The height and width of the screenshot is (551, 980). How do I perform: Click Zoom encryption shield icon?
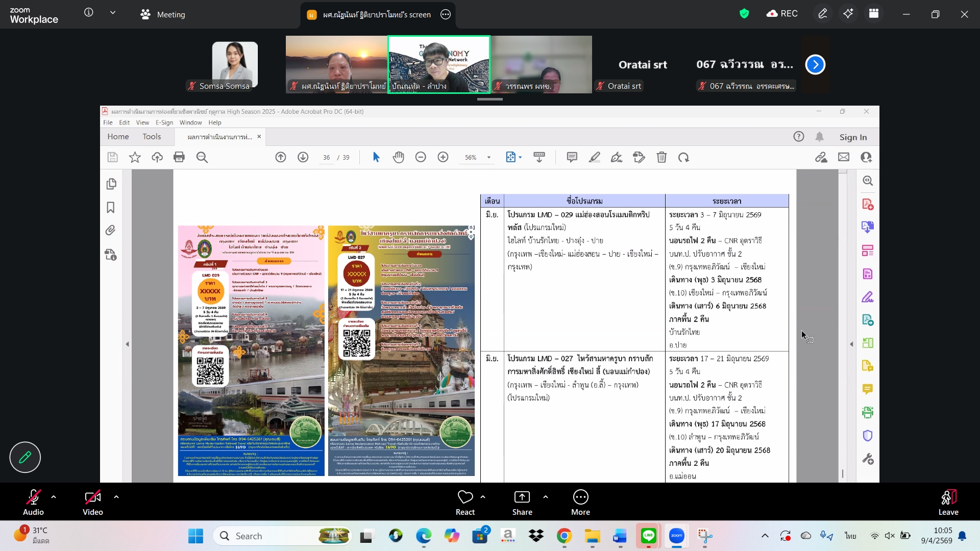(x=744, y=14)
